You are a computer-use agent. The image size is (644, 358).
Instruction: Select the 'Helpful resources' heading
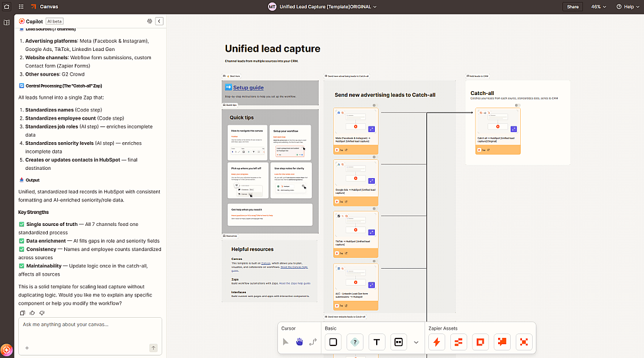coord(252,249)
